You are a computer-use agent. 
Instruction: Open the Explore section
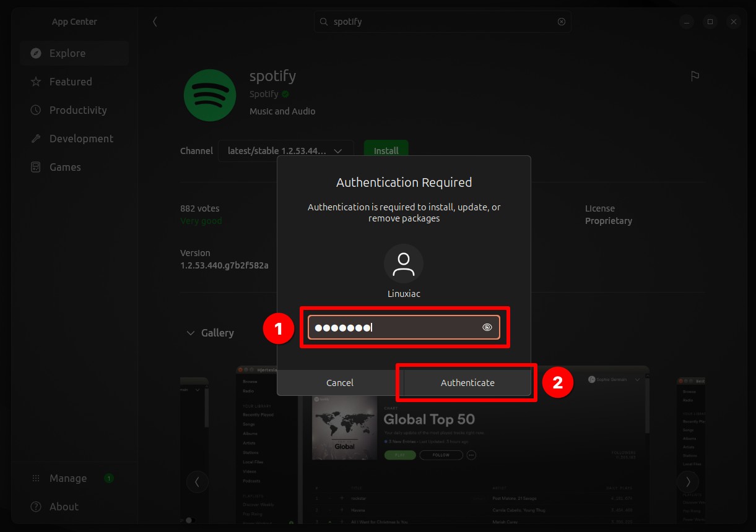74,53
